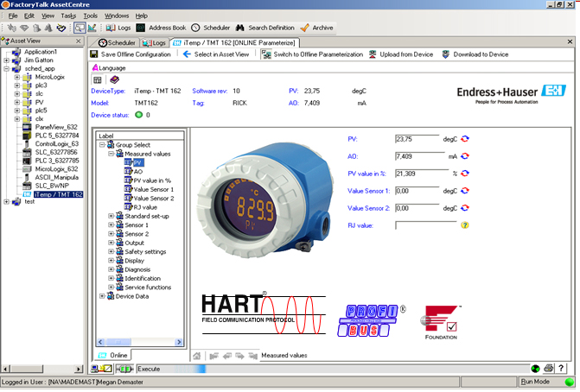
Task: Click the help question mark button
Action: [561, 368]
